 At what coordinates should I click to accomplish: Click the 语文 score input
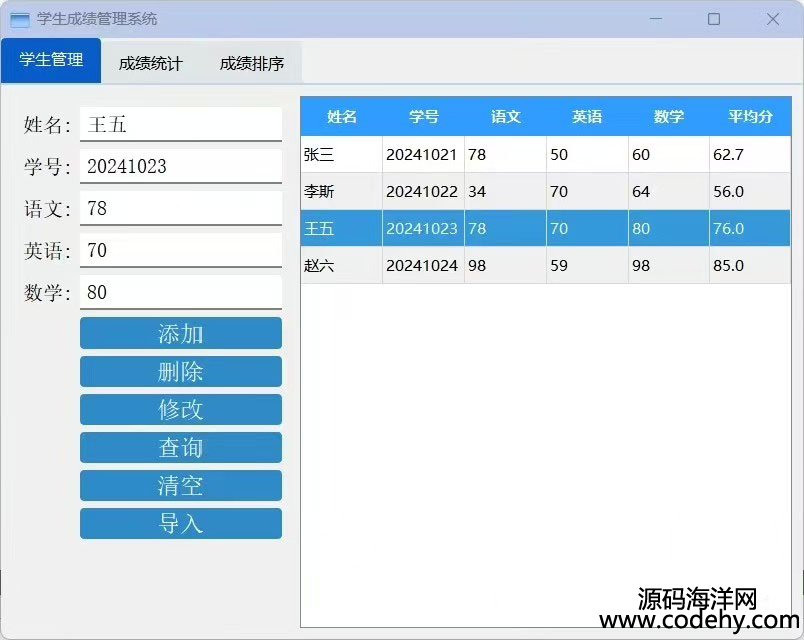click(x=180, y=208)
